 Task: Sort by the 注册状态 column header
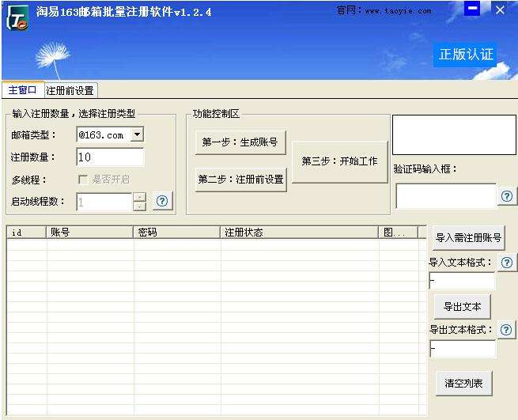tap(299, 233)
